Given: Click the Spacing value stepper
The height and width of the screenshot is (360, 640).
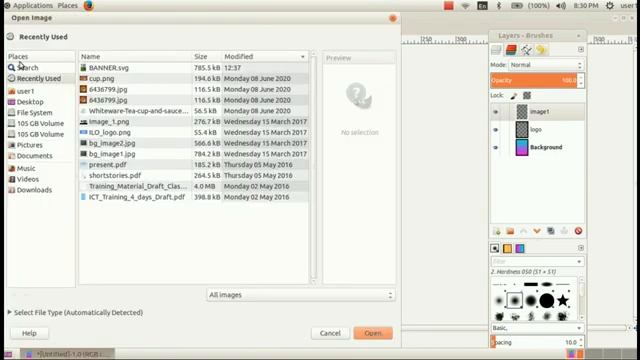Looking at the screenshot, I should pos(581,342).
